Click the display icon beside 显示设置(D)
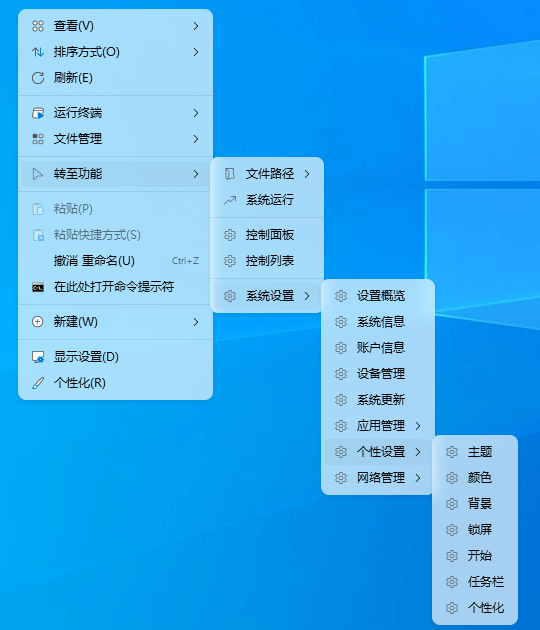 point(38,357)
